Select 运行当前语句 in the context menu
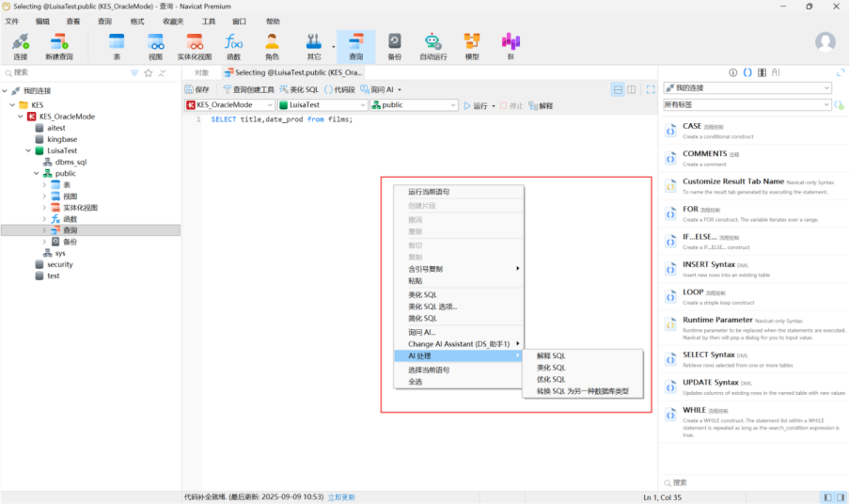Viewport: 849px width, 504px height. pyautogui.click(x=429, y=192)
